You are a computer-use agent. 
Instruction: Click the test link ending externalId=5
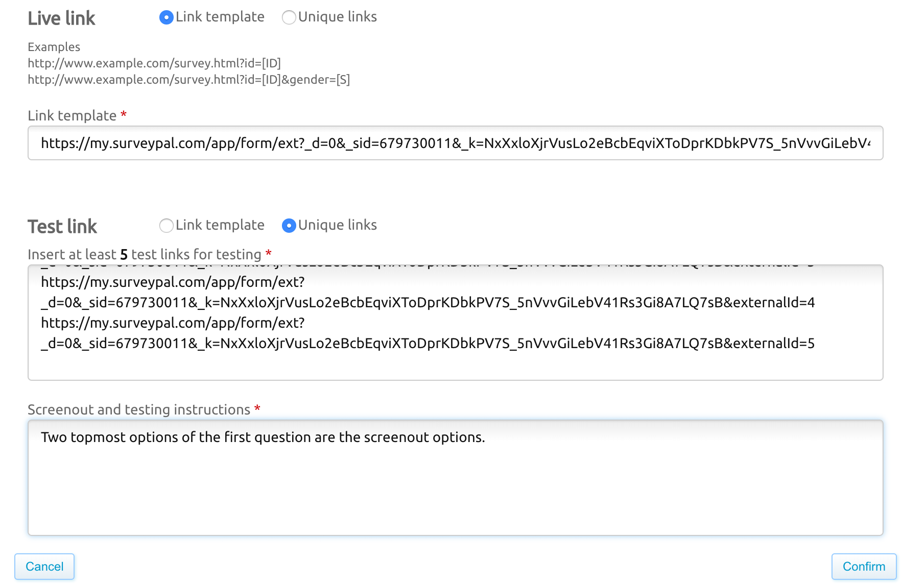pos(428,333)
